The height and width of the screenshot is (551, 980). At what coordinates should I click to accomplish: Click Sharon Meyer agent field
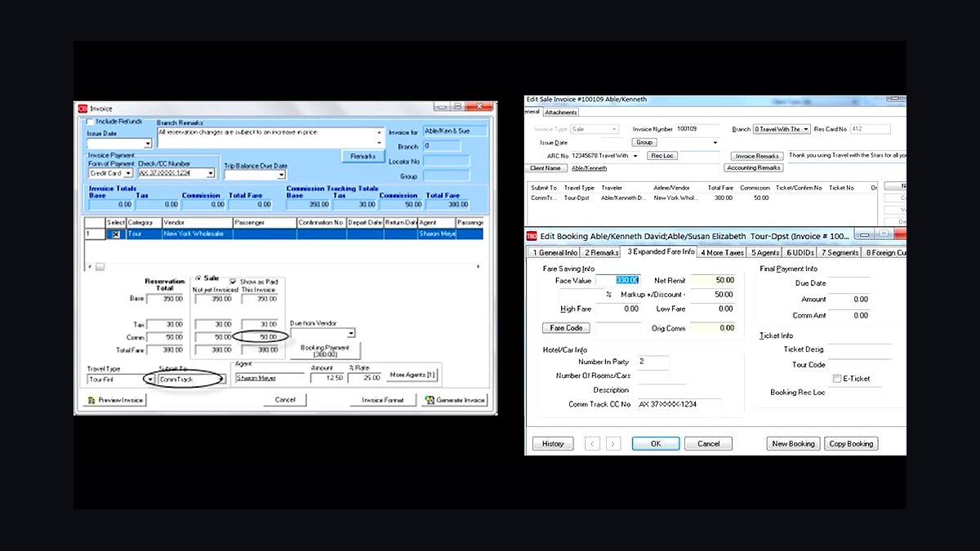[x=268, y=378]
